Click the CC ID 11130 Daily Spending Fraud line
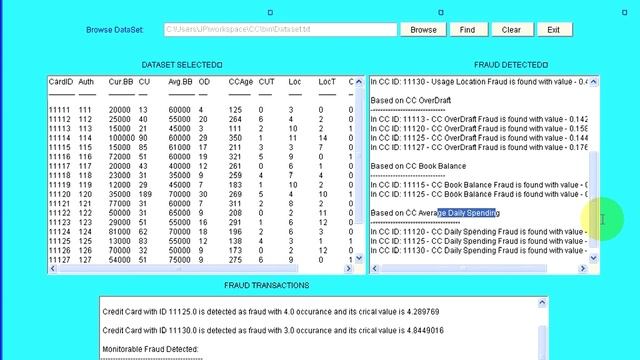Image resolution: width=640 pixels, height=360 pixels. [x=479, y=251]
